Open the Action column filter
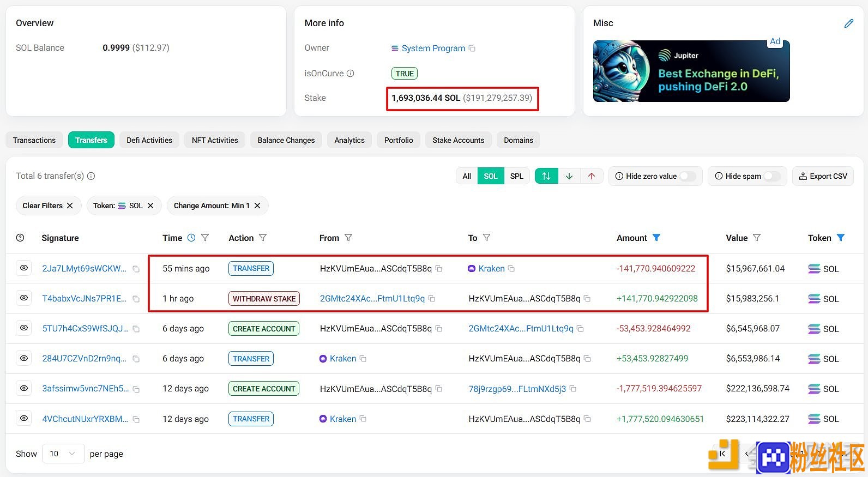This screenshot has width=868, height=477. pyautogui.click(x=263, y=238)
